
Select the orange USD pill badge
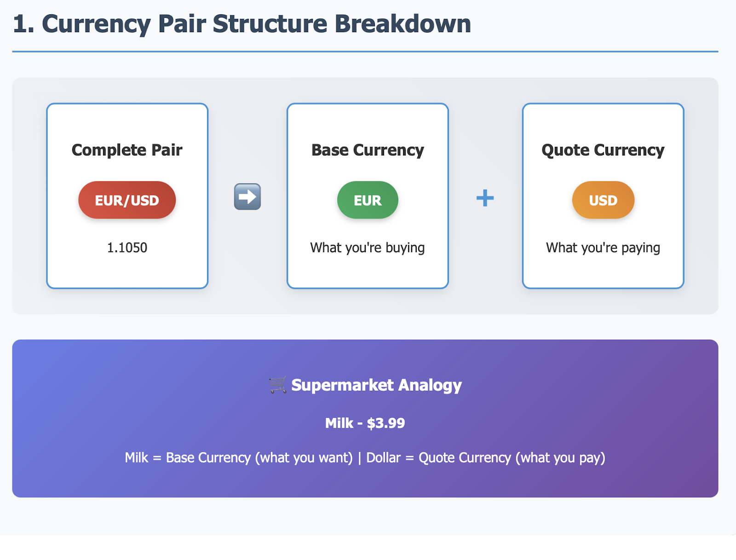click(603, 200)
